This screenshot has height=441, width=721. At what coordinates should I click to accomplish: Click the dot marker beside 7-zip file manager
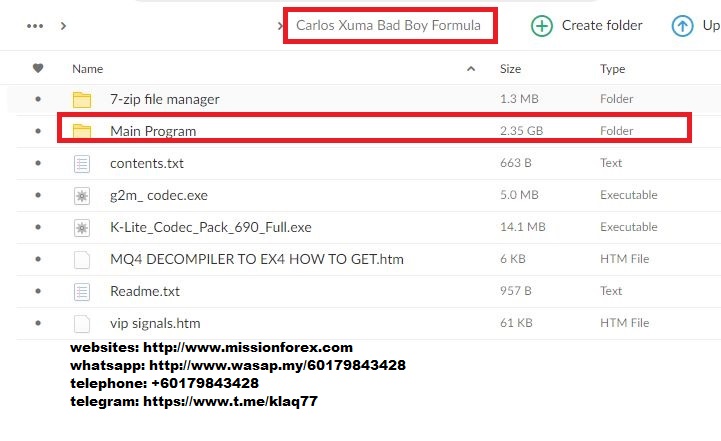click(x=38, y=99)
